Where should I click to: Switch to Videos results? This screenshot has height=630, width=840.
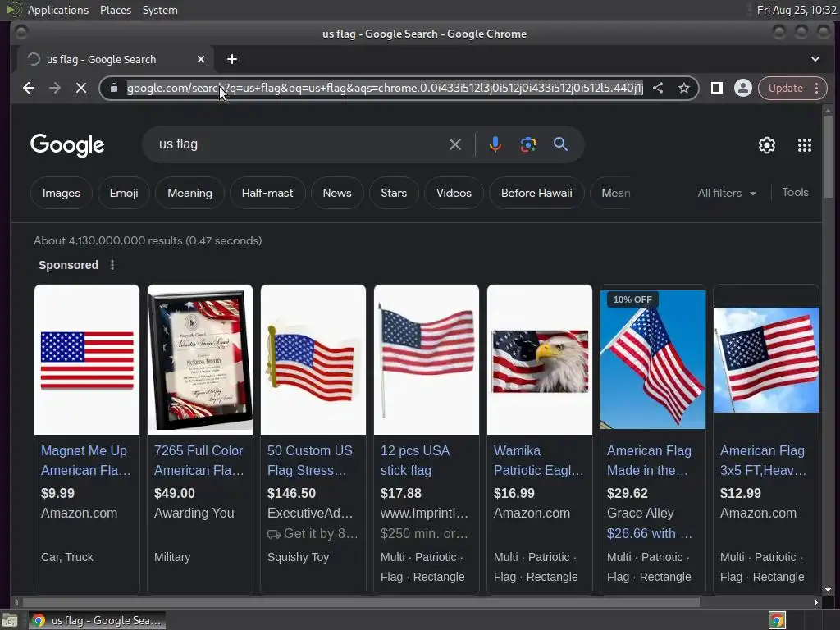[454, 193]
